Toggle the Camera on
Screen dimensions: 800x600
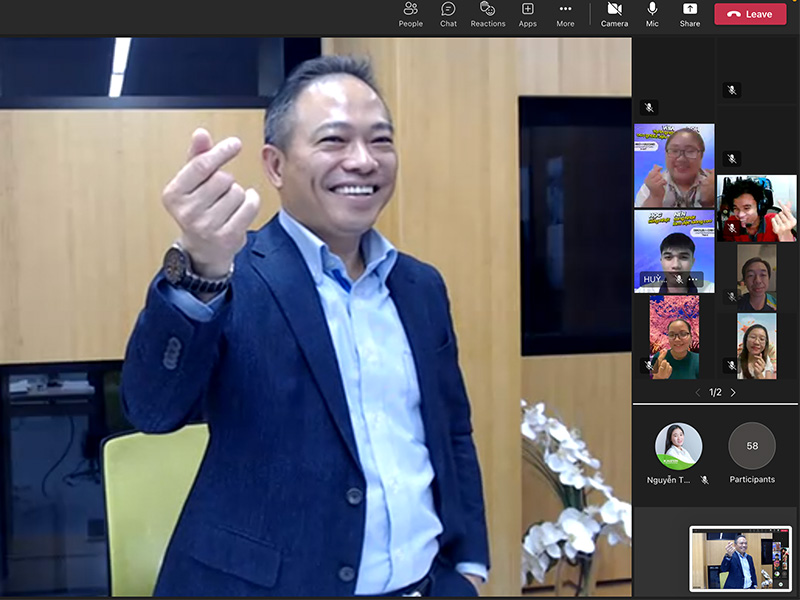614,14
